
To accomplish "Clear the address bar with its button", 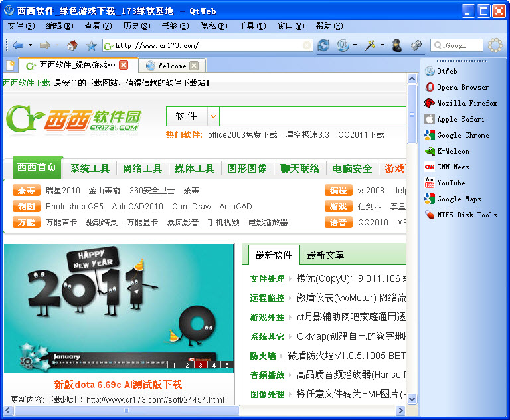I will (306, 45).
